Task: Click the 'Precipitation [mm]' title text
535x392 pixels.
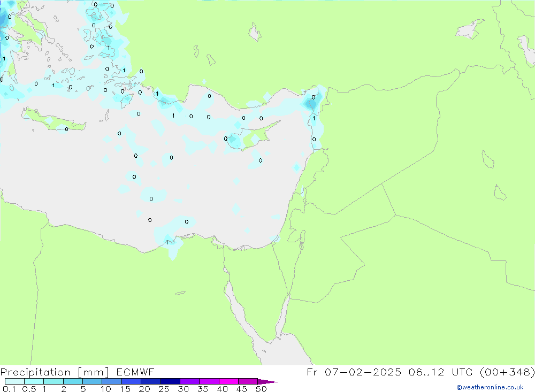Action: 55,372
